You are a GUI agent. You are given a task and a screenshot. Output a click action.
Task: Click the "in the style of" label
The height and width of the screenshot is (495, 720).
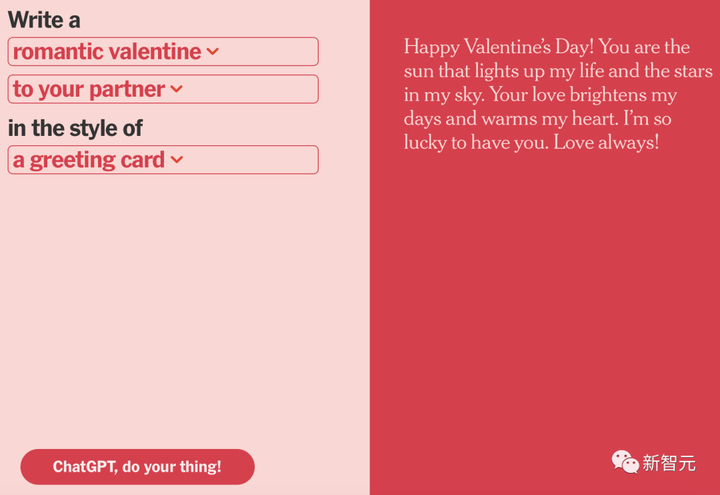click(x=75, y=128)
